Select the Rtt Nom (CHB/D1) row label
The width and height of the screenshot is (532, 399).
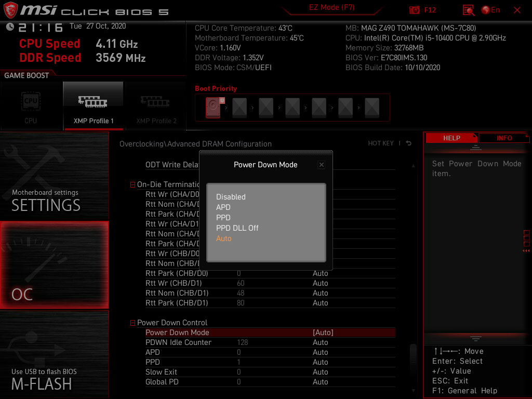[x=177, y=293]
